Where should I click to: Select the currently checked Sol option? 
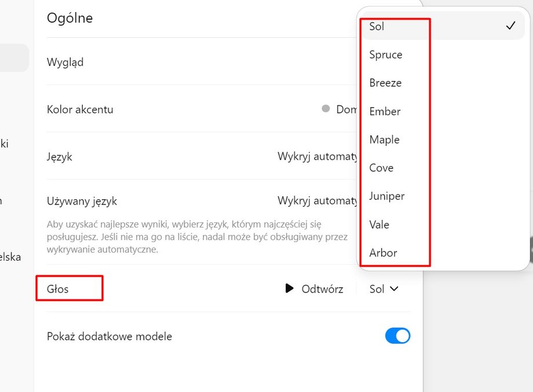(x=377, y=26)
